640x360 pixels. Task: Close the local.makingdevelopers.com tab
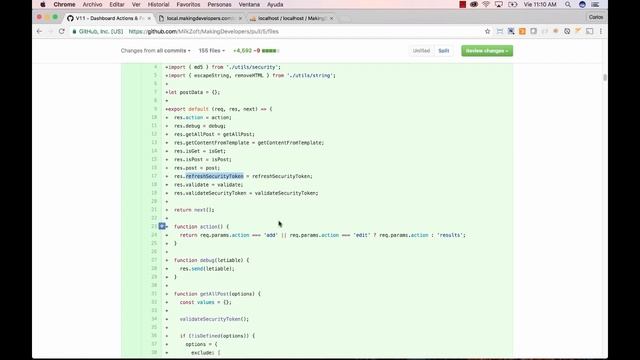(240, 18)
